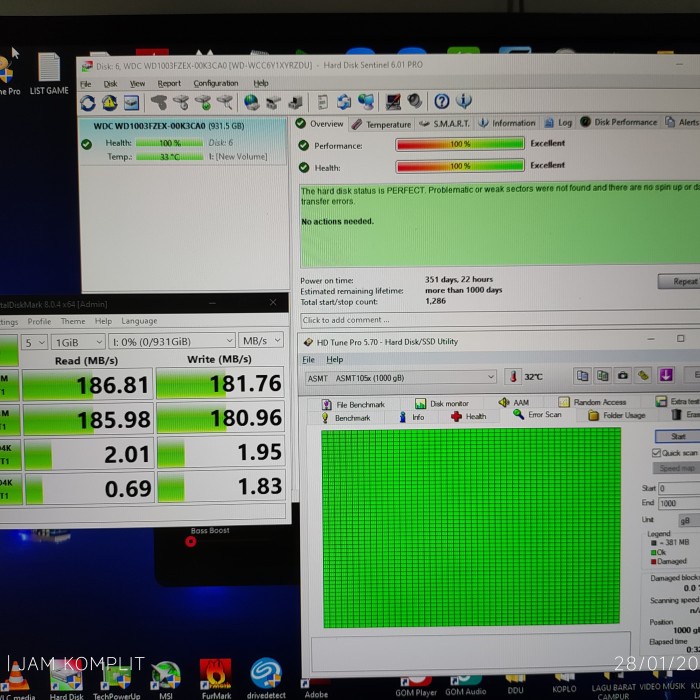Image resolution: width=700 pixels, height=700 pixels.
Task: Open FurMark desktop shortcut
Action: 216,678
